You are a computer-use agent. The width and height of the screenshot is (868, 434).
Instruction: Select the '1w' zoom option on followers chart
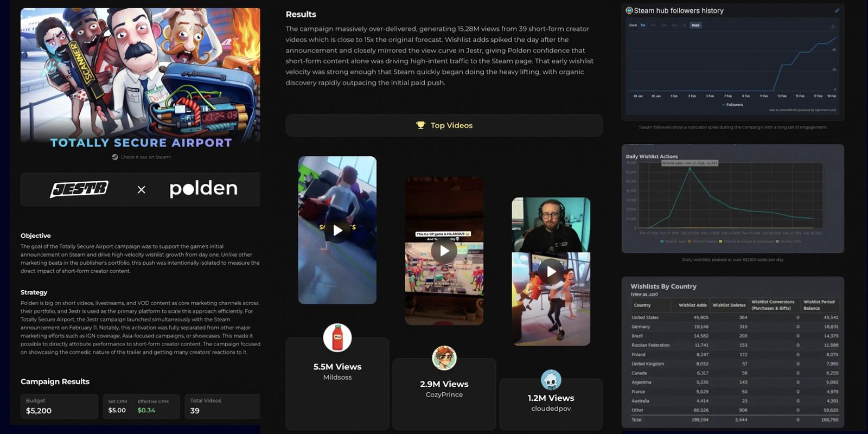[643, 25]
